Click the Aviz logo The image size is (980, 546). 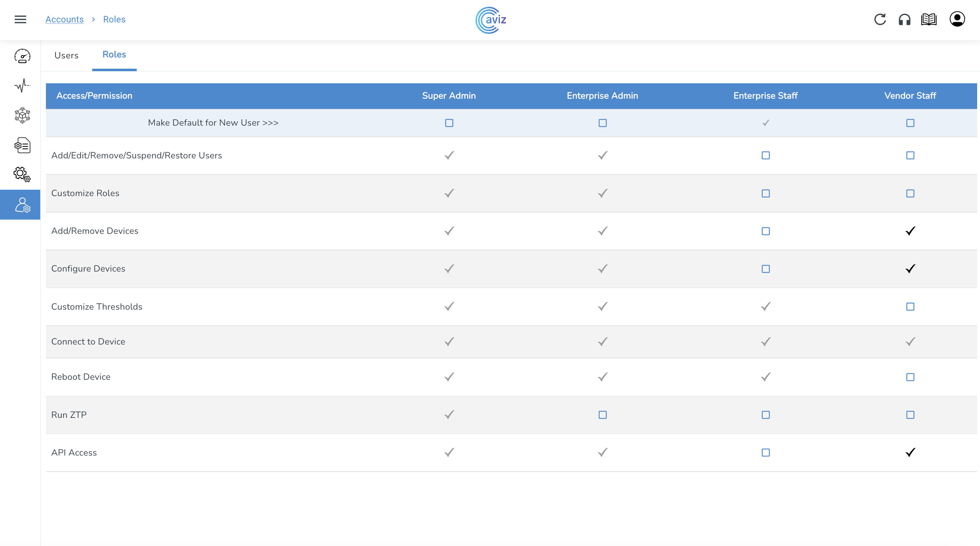click(x=490, y=20)
